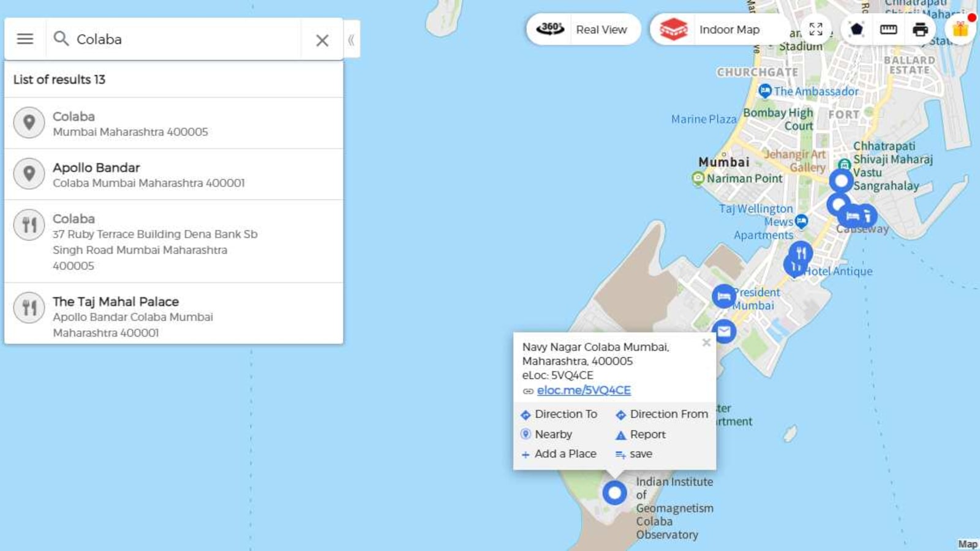Click Taj Wellington Mews hotel map pin

coord(801,222)
